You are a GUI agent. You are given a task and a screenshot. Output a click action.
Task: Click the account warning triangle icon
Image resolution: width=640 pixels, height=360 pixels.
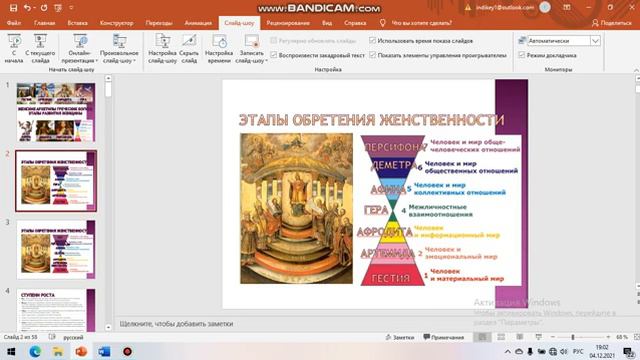(x=468, y=7)
